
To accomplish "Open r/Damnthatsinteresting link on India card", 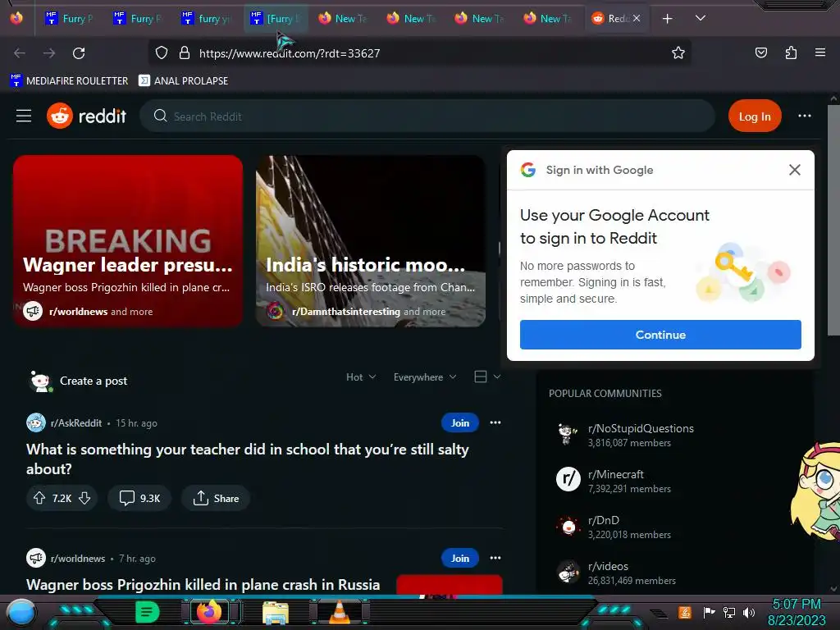I will coord(345,311).
